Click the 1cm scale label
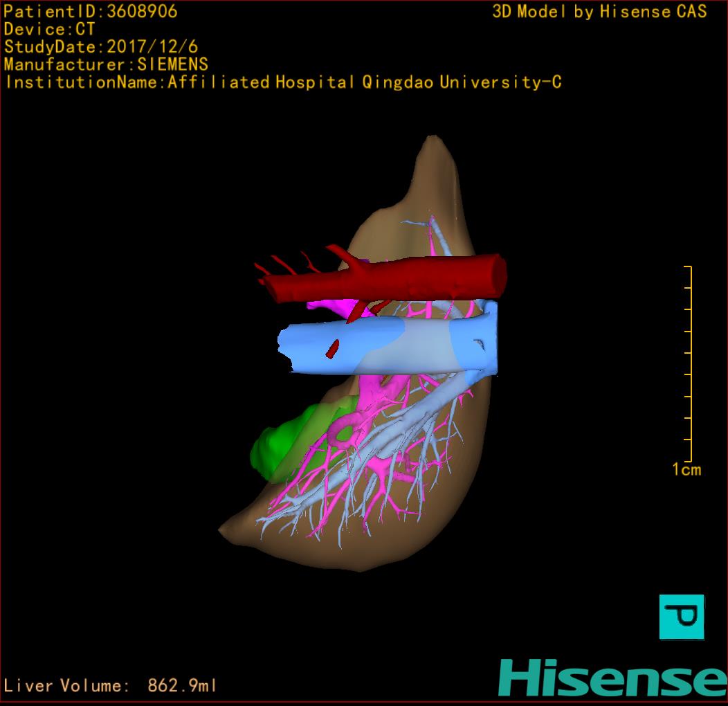The image size is (728, 706). 686,470
